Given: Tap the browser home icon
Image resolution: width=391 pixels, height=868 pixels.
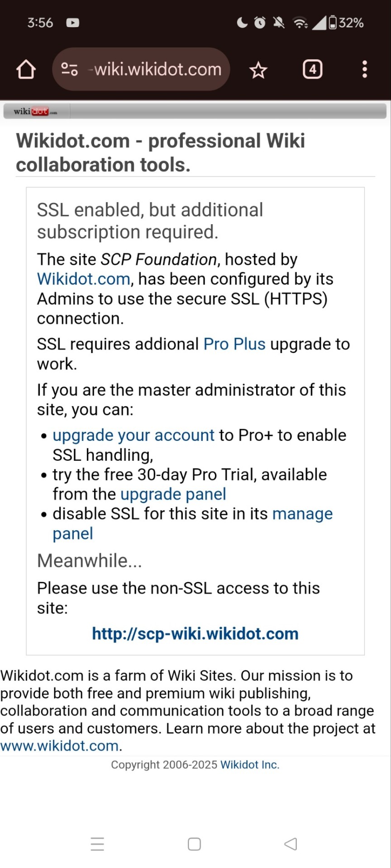Looking at the screenshot, I should pos(26,70).
